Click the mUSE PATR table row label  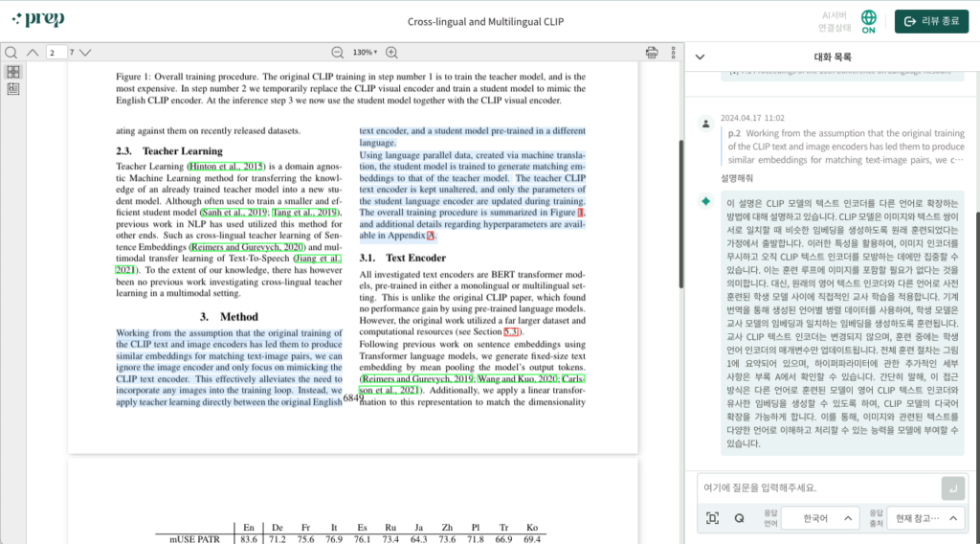coord(194,539)
